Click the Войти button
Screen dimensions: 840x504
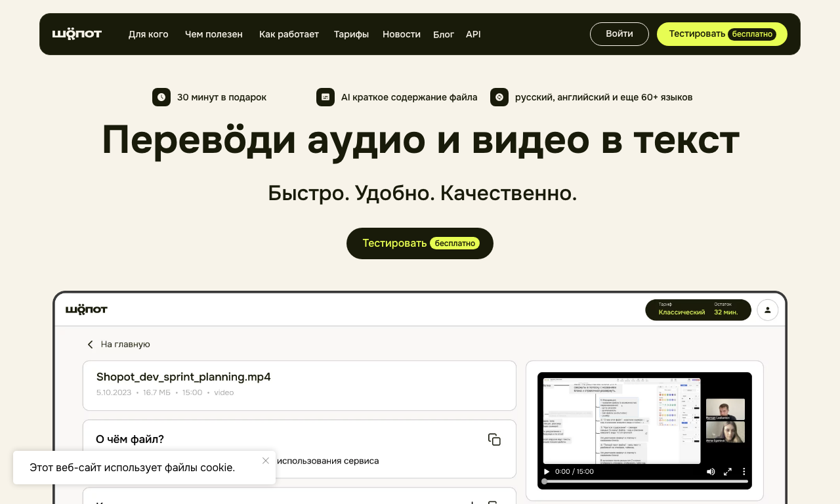pos(619,34)
